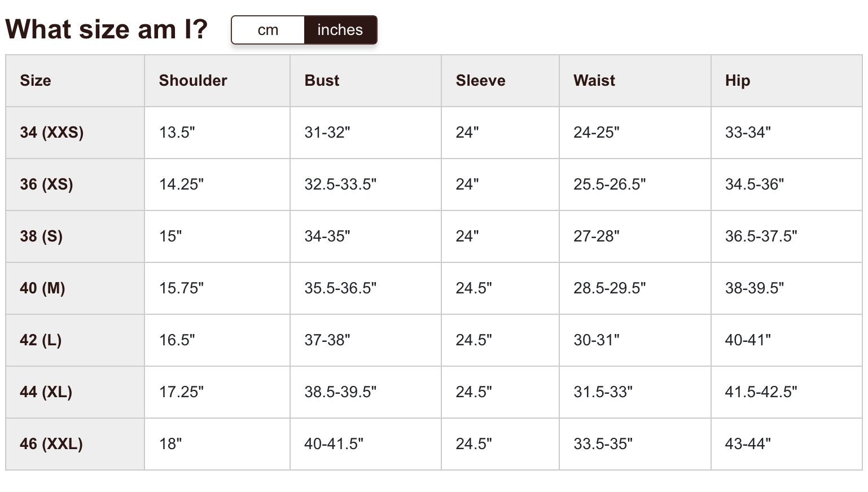Click the Shoulder column header
868x492 pixels.
pos(193,81)
